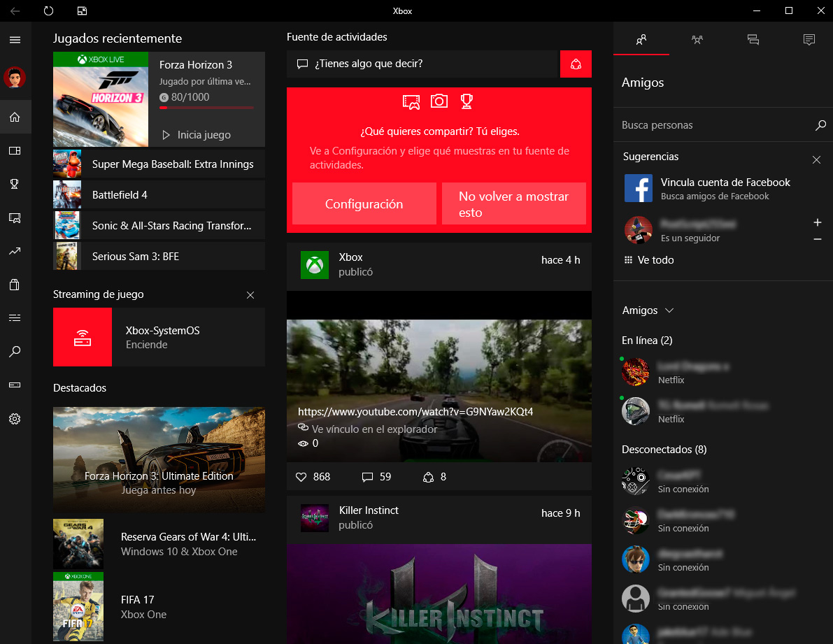
Task: Open FIFA 17 Xbox One featured item
Action: click(159, 607)
